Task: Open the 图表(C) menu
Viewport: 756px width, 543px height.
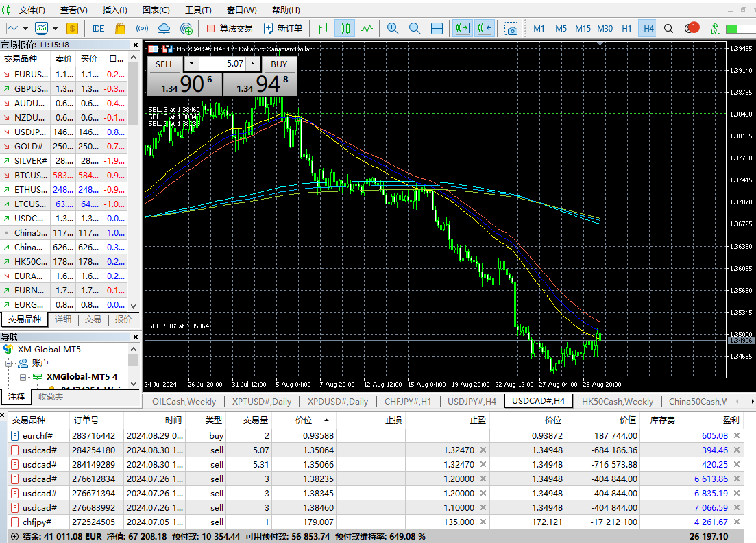Action: coord(156,10)
